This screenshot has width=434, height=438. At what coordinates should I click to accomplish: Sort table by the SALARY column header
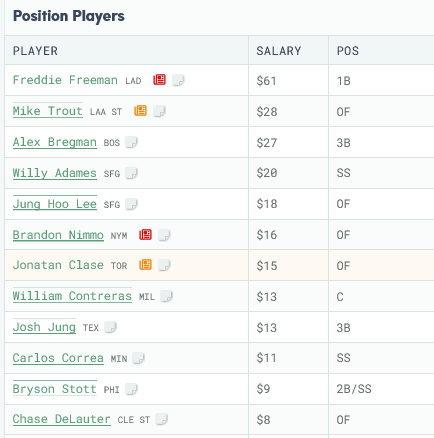[x=279, y=51]
